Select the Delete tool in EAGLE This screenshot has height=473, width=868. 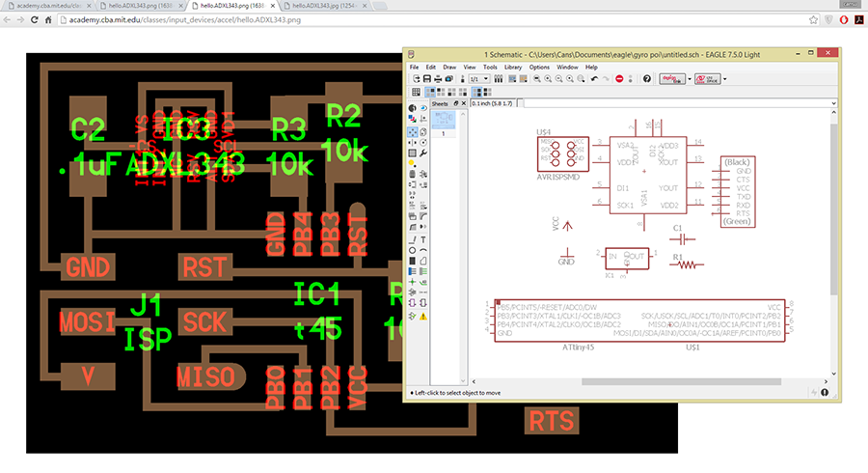412,175
